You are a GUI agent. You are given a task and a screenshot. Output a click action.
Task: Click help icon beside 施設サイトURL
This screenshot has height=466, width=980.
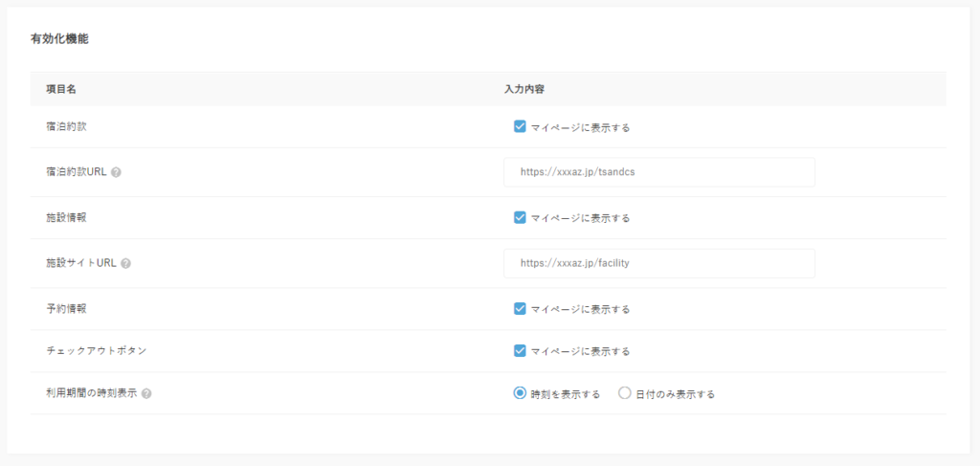coord(125,263)
